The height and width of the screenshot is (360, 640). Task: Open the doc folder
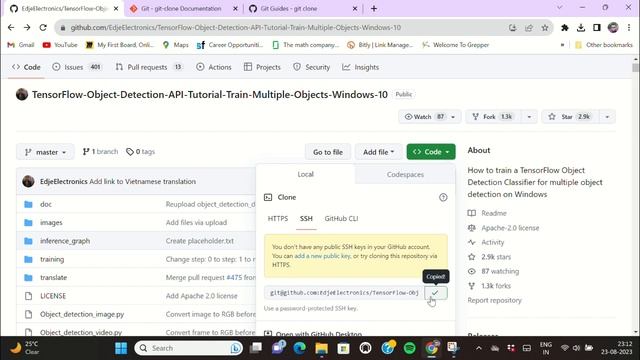[x=46, y=204]
